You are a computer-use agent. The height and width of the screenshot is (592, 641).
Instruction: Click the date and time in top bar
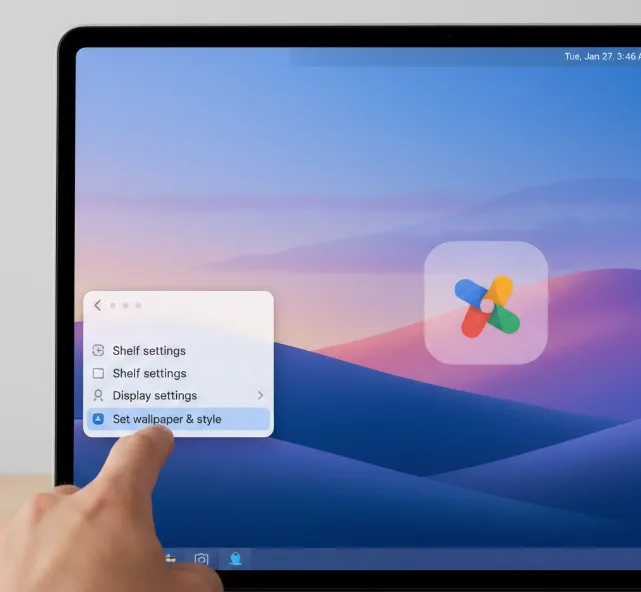[x=600, y=57]
